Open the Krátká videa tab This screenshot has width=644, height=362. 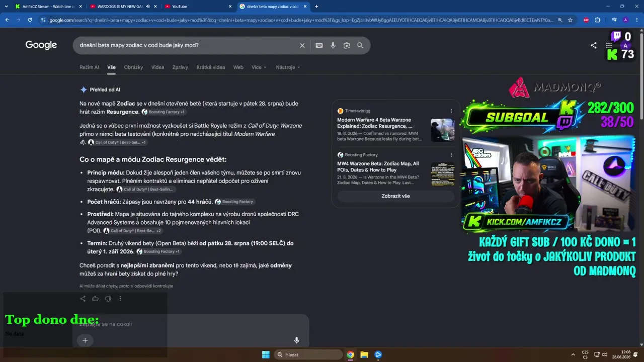[211, 67]
